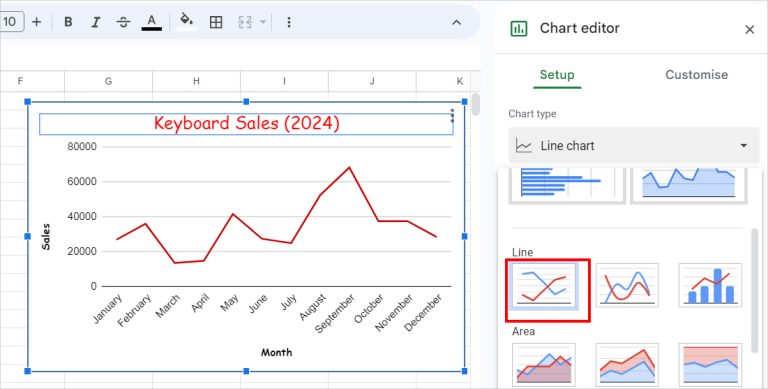Toggle italic formatting
Viewport: 768px width, 389px height.
point(96,22)
